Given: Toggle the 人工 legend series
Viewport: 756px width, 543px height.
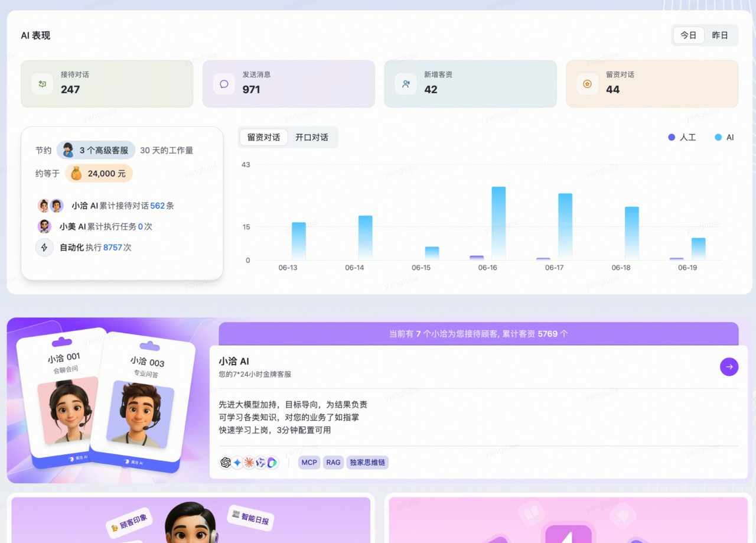Looking at the screenshot, I should tap(682, 137).
